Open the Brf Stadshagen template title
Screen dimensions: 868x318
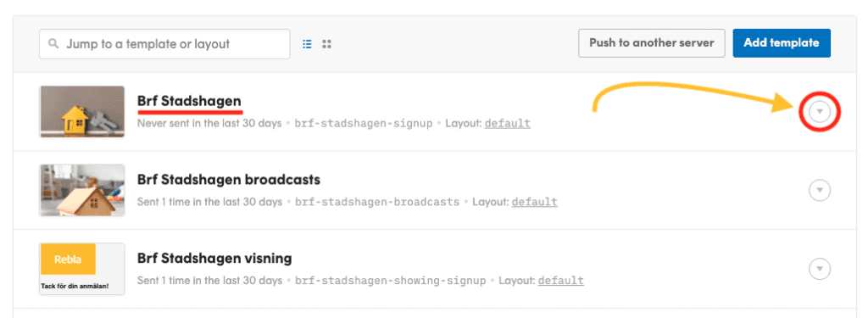click(189, 102)
